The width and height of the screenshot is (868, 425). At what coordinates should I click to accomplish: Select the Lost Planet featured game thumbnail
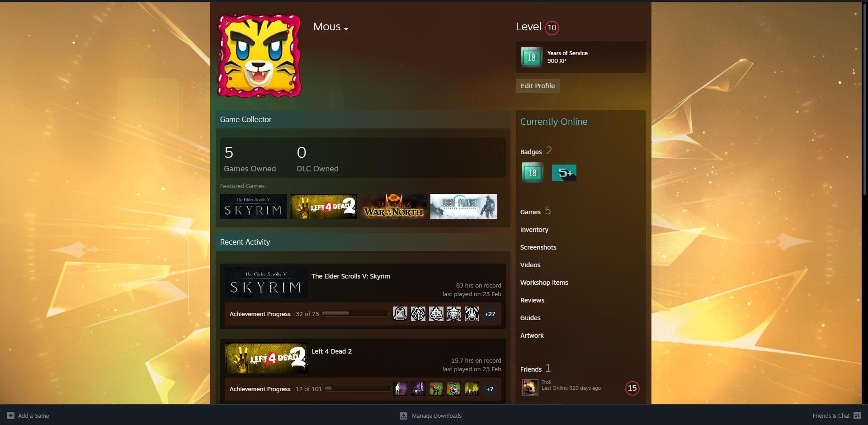(464, 207)
